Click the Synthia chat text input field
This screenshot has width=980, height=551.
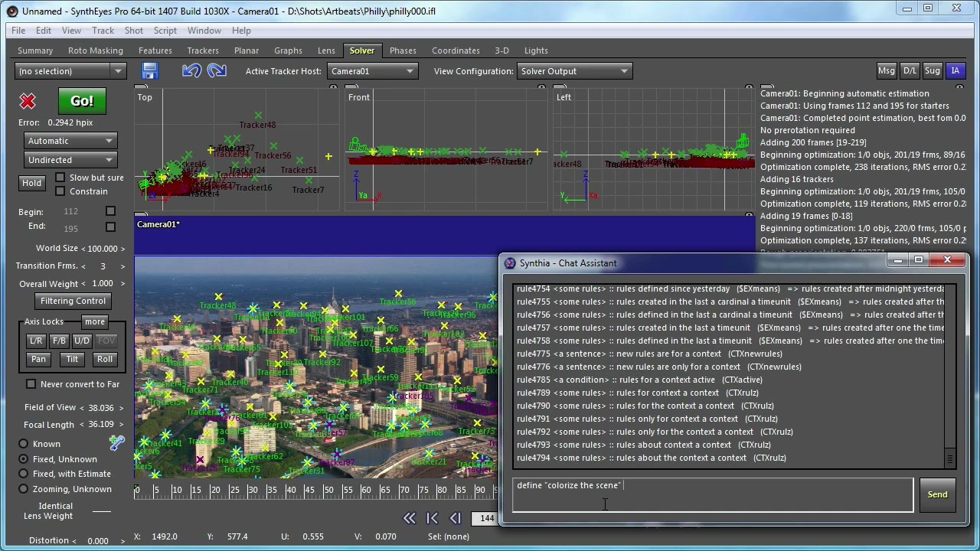click(x=712, y=494)
